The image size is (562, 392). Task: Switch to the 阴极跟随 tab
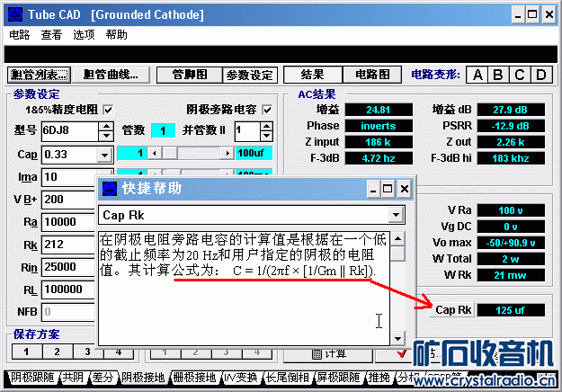pos(32,378)
